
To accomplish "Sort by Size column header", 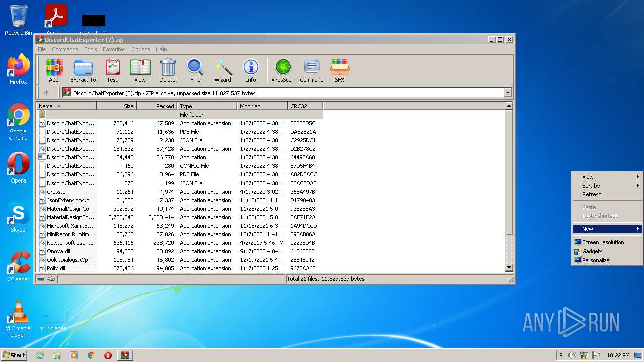I will point(116,106).
